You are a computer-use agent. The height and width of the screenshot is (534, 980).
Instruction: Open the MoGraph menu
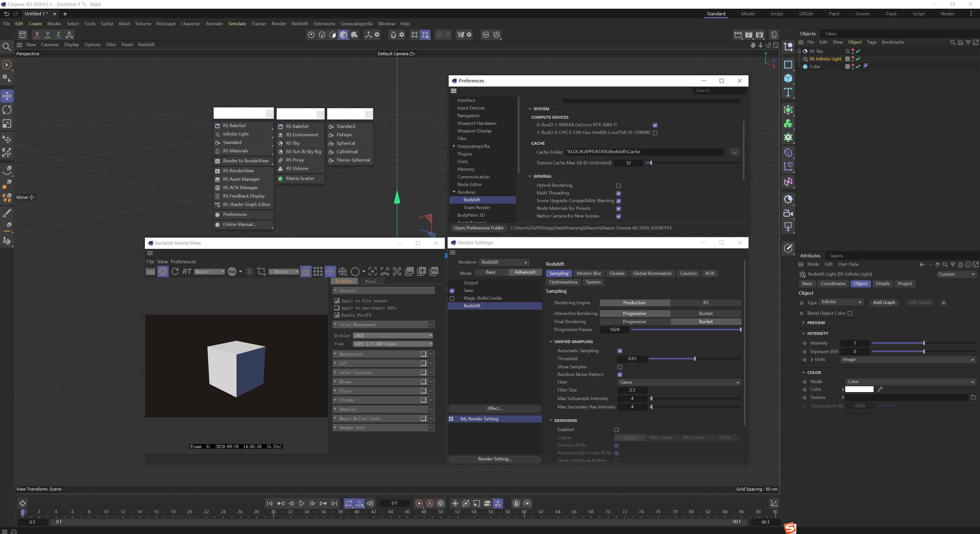pyautogui.click(x=166, y=23)
